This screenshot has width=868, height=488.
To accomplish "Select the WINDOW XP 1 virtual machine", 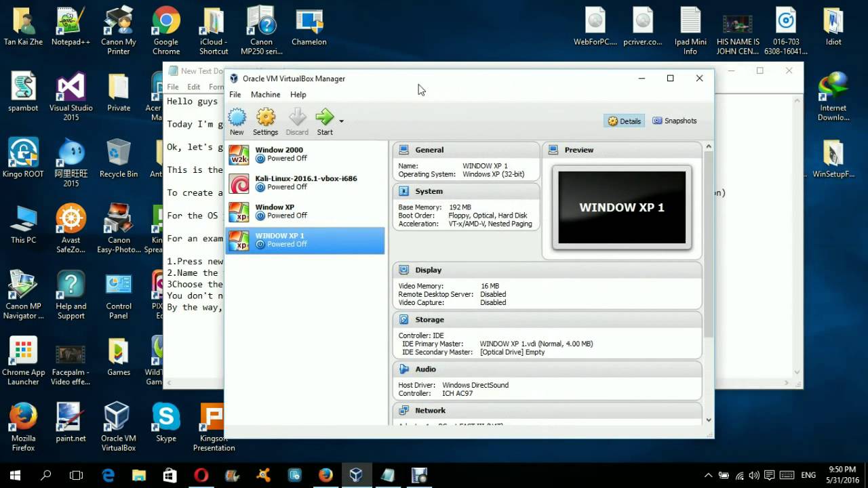I will click(305, 240).
